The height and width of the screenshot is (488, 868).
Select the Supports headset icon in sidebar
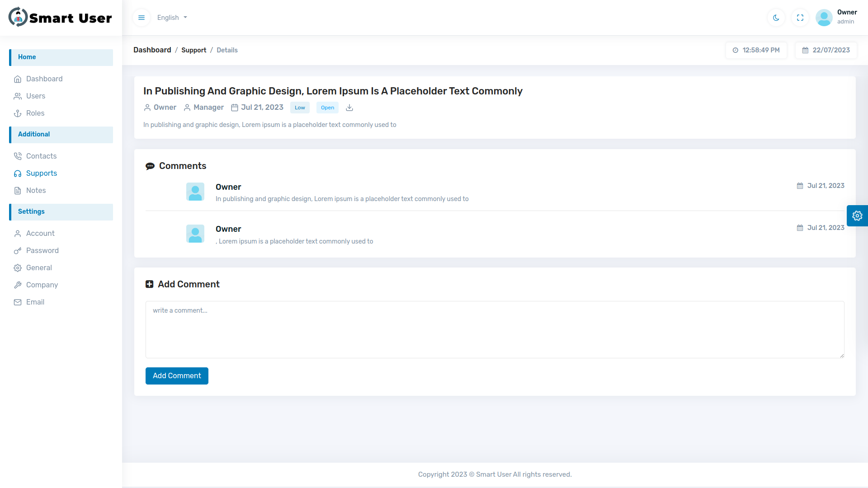point(17,174)
